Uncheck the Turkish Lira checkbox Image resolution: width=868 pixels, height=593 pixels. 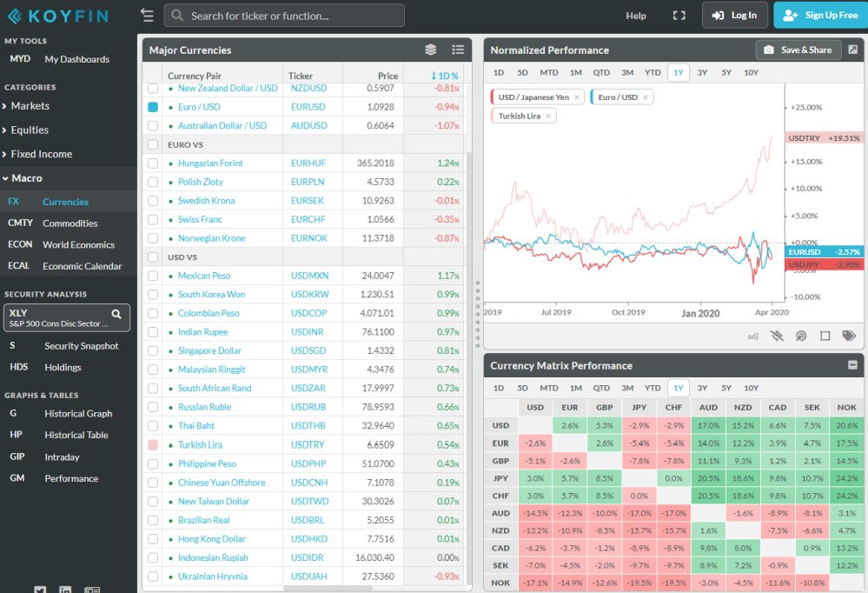tap(153, 445)
